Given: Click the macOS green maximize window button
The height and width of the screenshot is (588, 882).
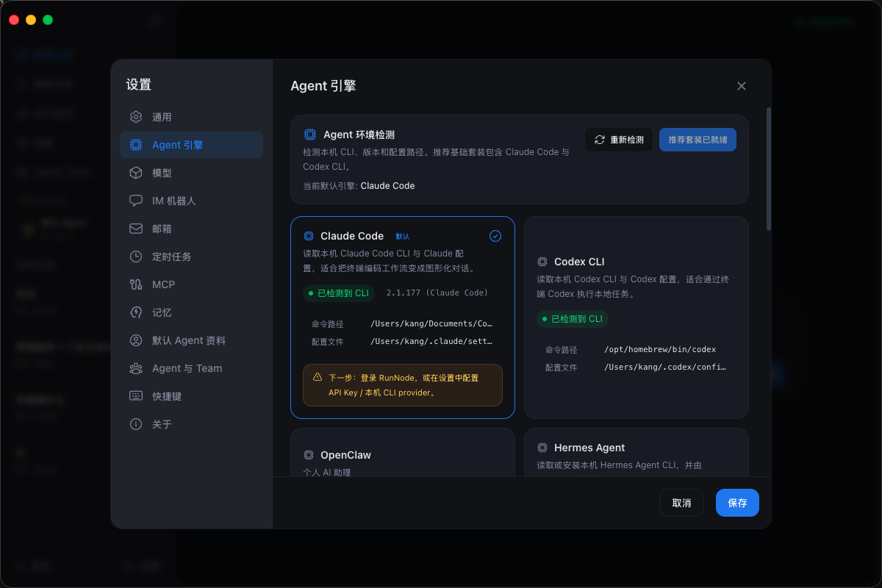Looking at the screenshot, I should (48, 20).
